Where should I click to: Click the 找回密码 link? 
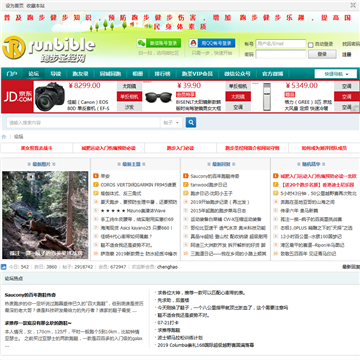(x=351, y=44)
